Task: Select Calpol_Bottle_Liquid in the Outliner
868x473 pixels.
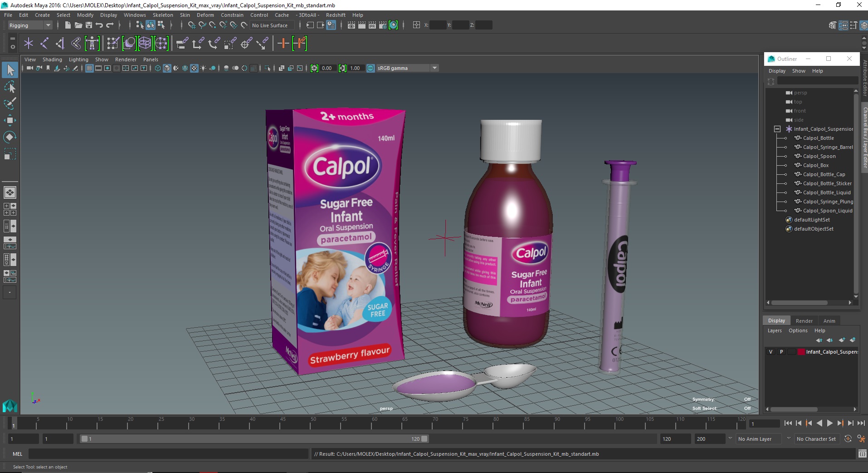Action: (826, 192)
